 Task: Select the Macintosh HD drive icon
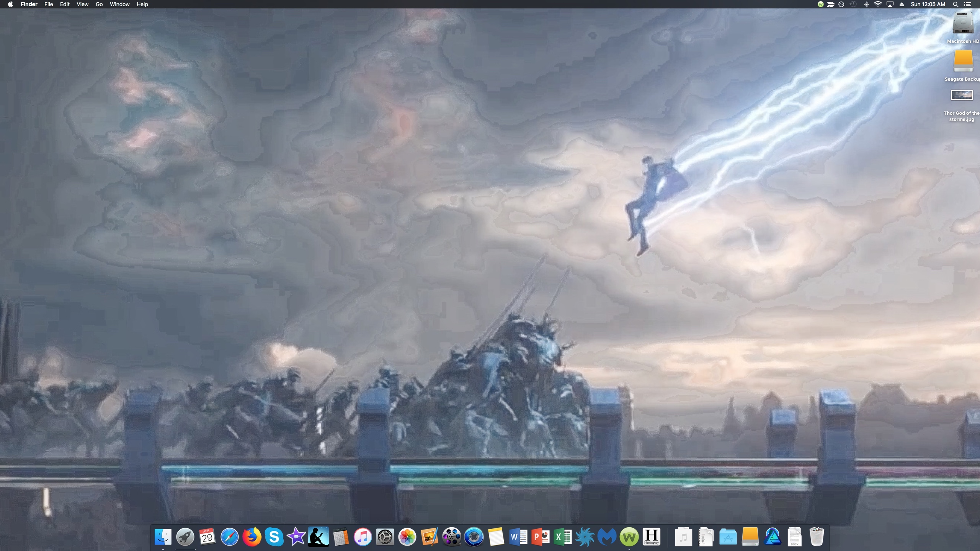coord(963,24)
